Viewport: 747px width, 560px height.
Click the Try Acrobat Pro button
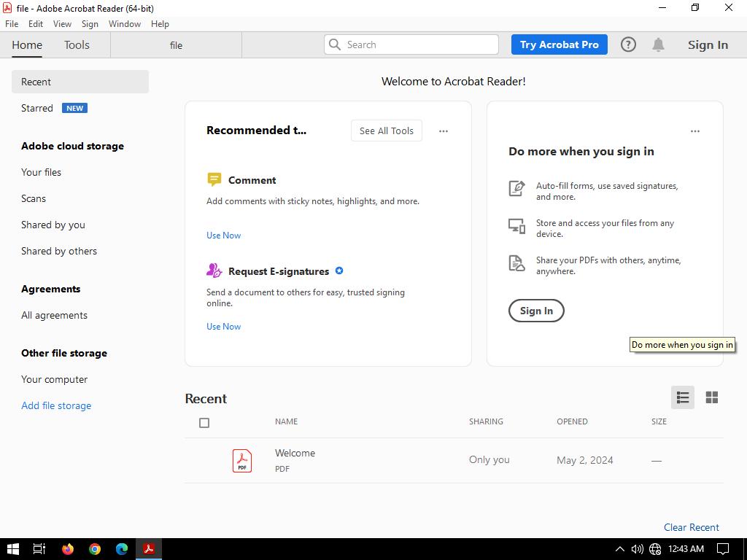pos(559,44)
